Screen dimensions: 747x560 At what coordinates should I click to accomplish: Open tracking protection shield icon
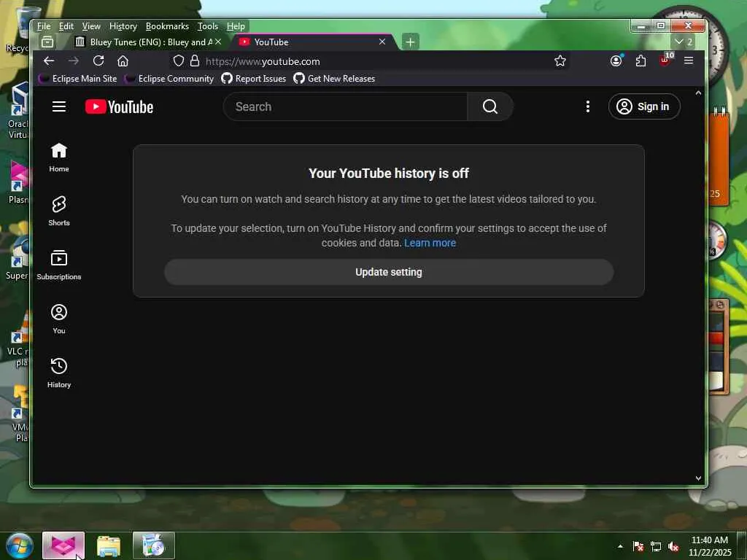click(x=178, y=61)
